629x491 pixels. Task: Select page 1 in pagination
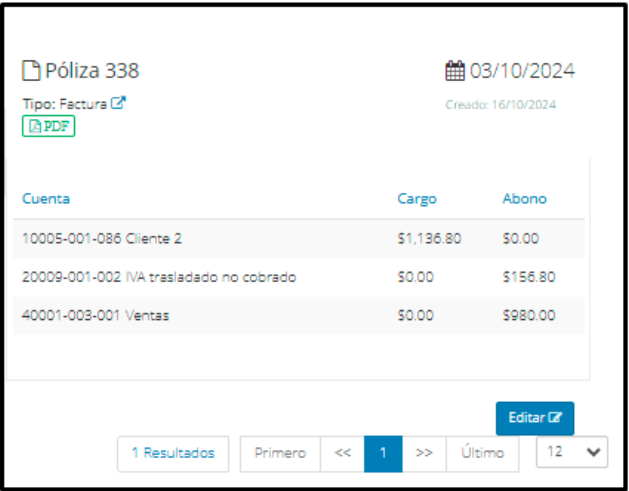383,454
